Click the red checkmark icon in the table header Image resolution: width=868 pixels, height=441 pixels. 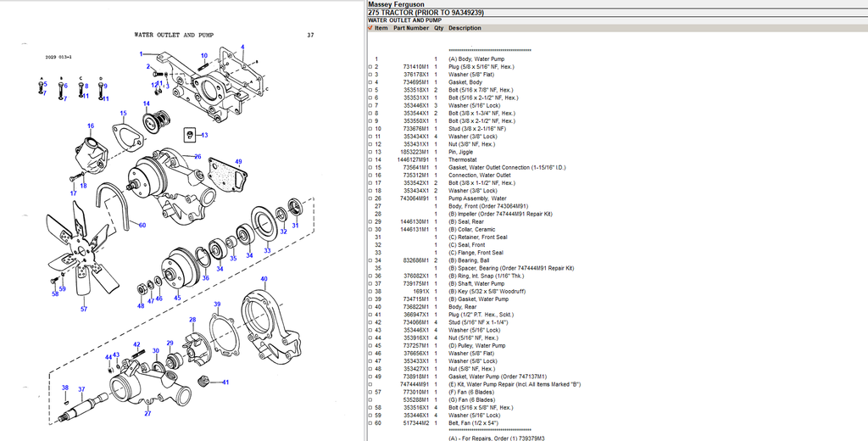tap(370, 28)
